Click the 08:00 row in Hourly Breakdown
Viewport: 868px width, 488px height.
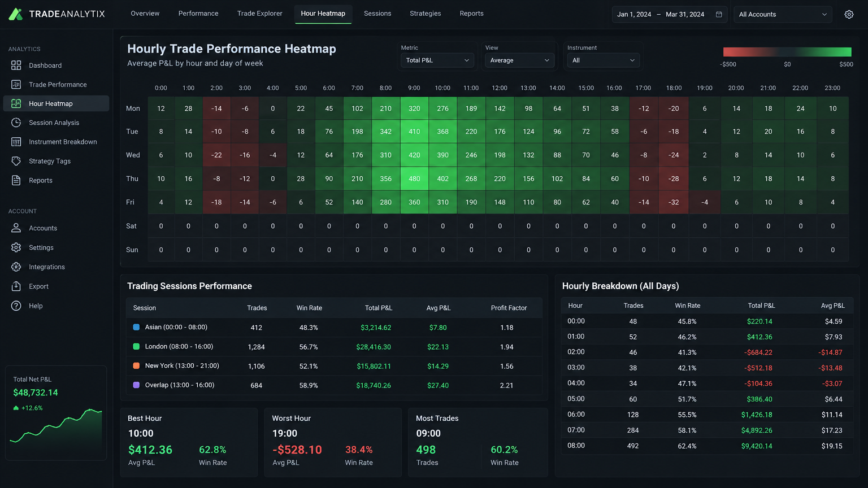coord(707,446)
